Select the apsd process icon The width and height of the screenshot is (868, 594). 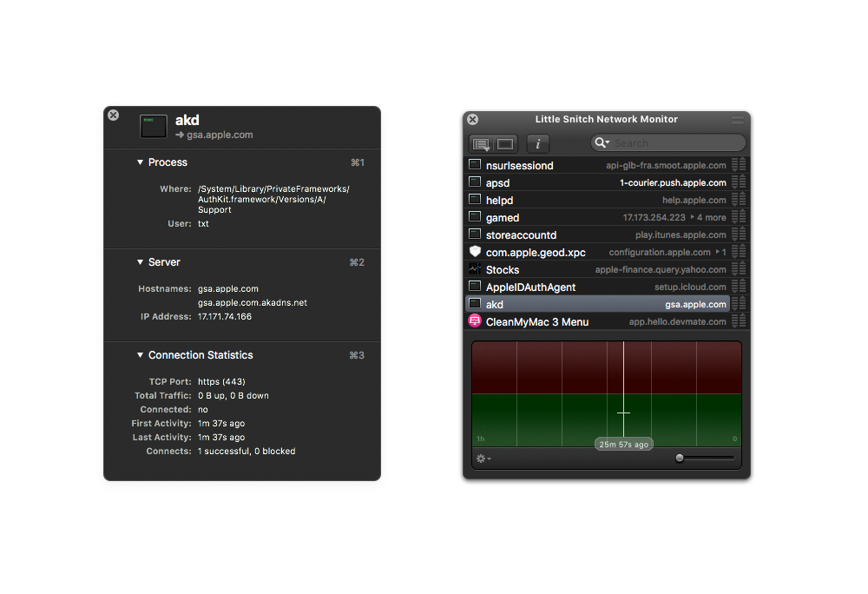(x=475, y=181)
